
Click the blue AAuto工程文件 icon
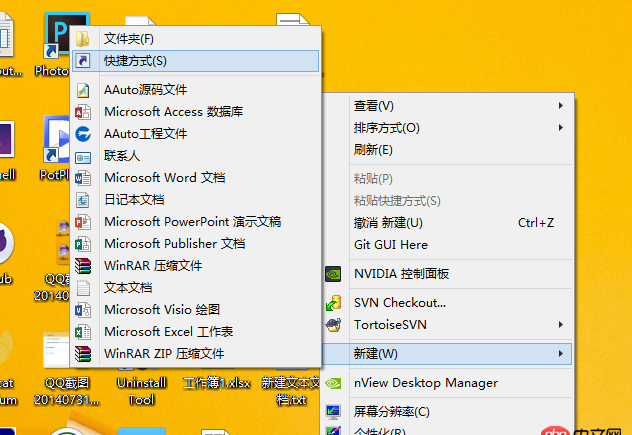click(83, 134)
